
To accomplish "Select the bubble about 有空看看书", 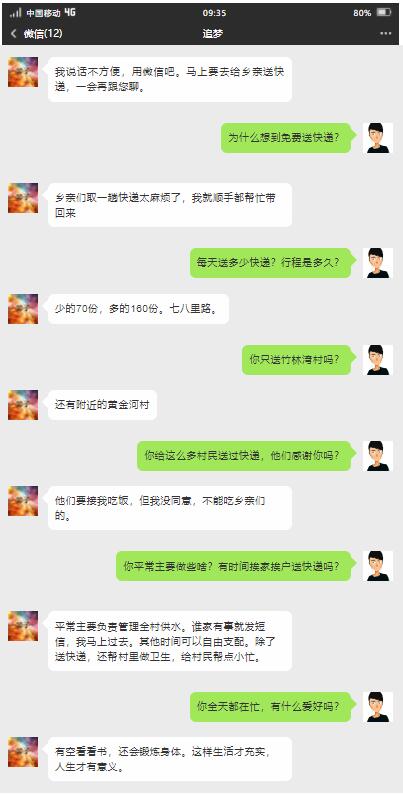I will (170, 759).
